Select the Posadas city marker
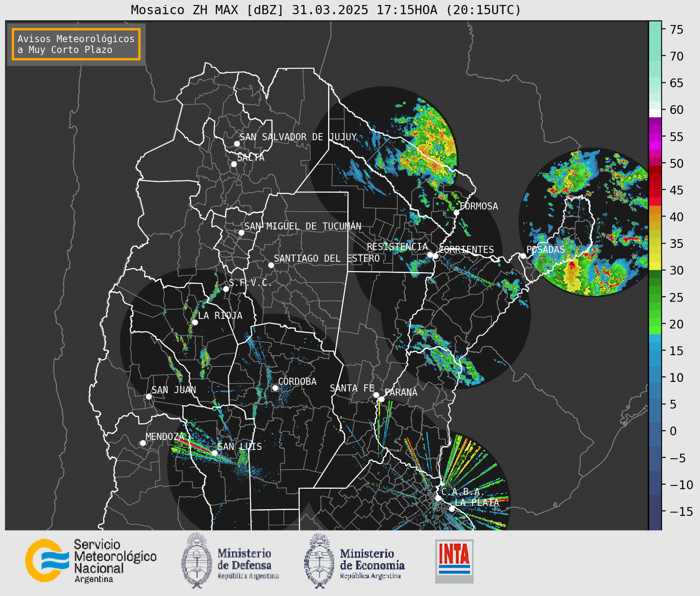The height and width of the screenshot is (596, 700). click(523, 256)
